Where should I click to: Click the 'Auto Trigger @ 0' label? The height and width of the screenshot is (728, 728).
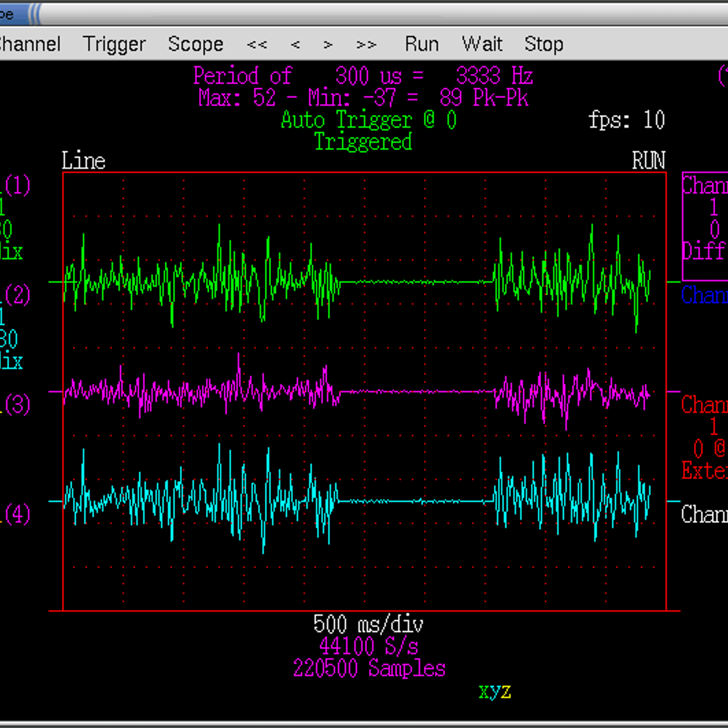369,120
